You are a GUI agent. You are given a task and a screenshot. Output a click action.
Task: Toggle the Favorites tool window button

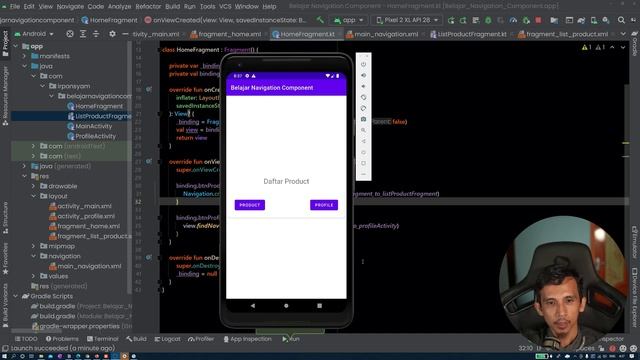(x=5, y=258)
